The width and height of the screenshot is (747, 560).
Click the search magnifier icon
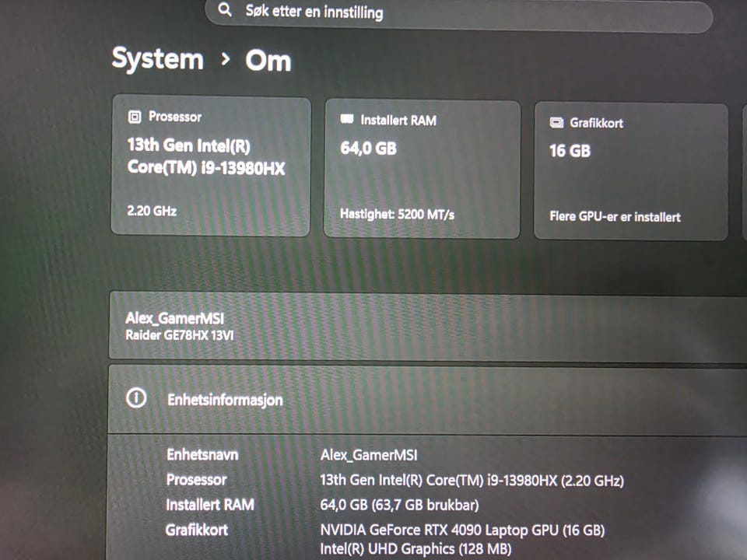pyautogui.click(x=225, y=9)
